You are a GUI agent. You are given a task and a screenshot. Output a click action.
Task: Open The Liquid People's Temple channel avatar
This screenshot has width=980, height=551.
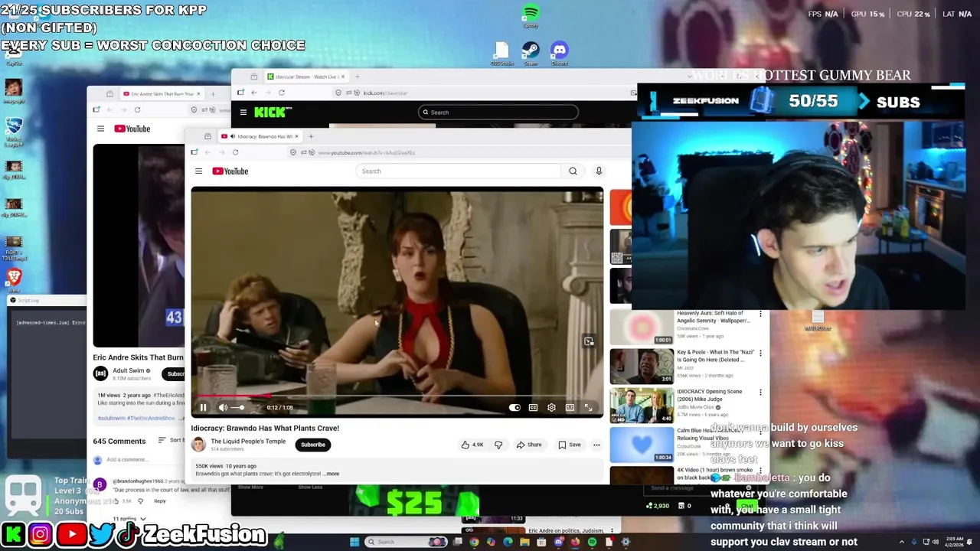(x=198, y=445)
